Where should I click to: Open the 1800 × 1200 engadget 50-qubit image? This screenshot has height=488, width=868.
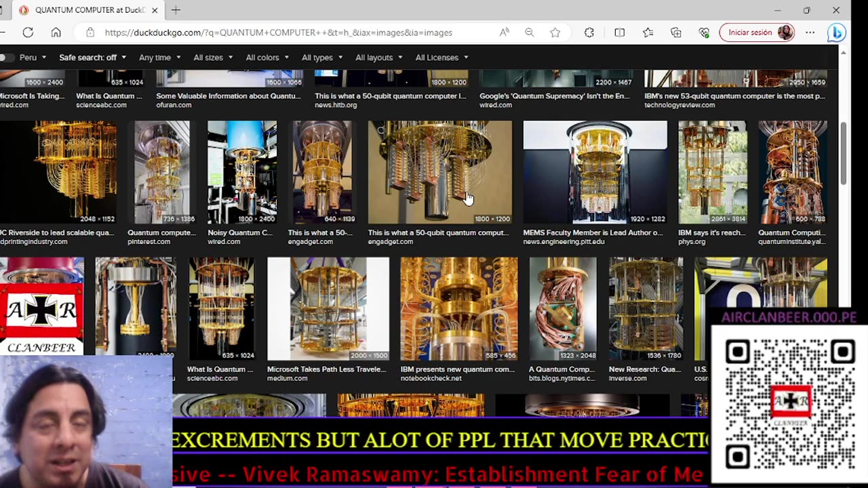pos(440,172)
